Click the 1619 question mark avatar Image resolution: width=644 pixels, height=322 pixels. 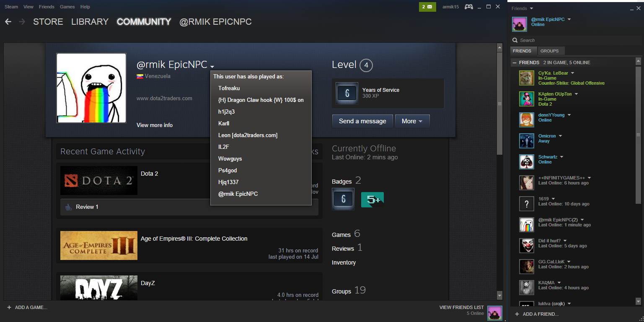tap(527, 204)
